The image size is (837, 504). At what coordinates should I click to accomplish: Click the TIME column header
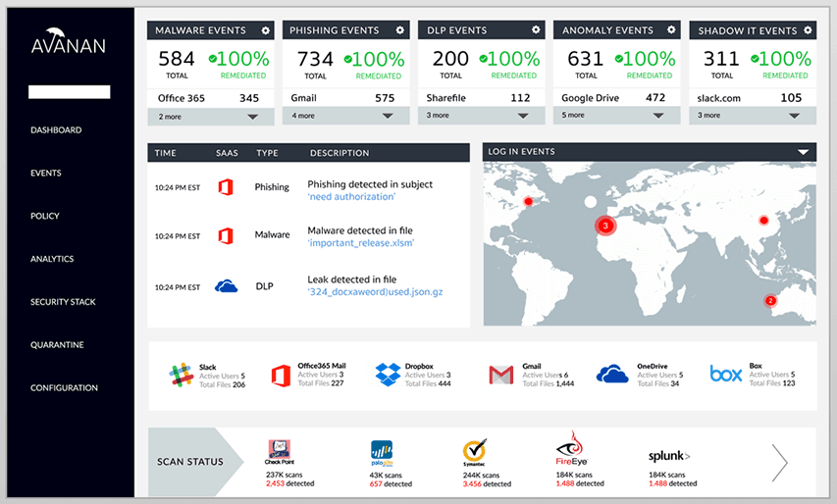(x=166, y=153)
